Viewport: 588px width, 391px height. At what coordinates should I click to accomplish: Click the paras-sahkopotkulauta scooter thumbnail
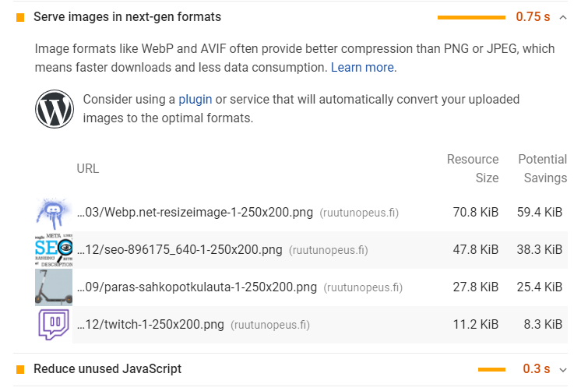click(54, 287)
